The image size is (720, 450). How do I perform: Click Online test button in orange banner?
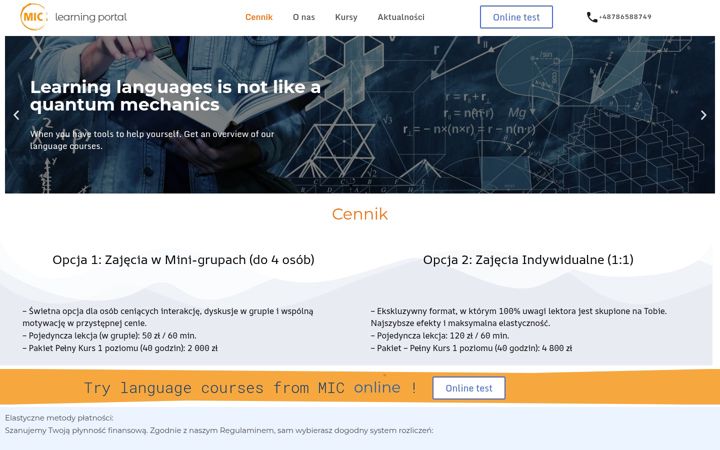469,388
